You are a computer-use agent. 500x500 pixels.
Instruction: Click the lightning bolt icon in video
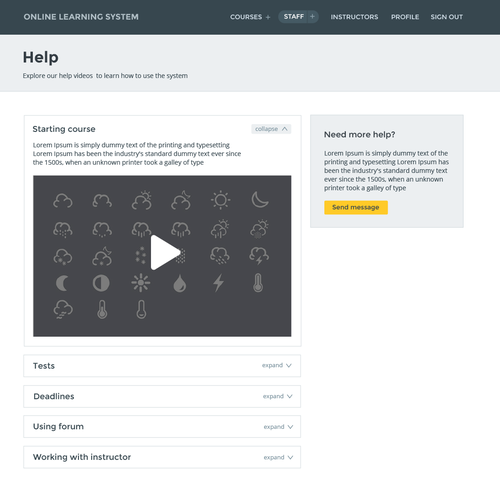219,283
